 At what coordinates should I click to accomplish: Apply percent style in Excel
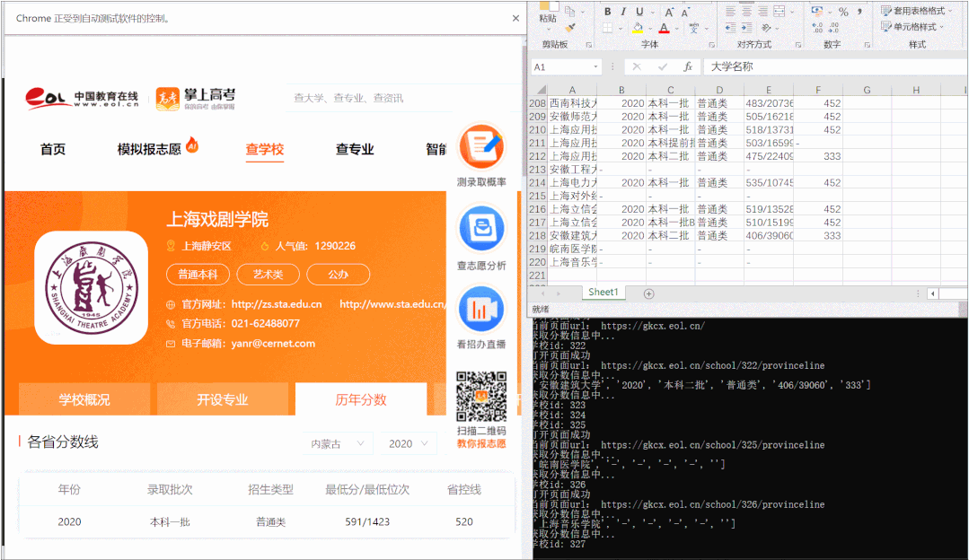tap(843, 12)
